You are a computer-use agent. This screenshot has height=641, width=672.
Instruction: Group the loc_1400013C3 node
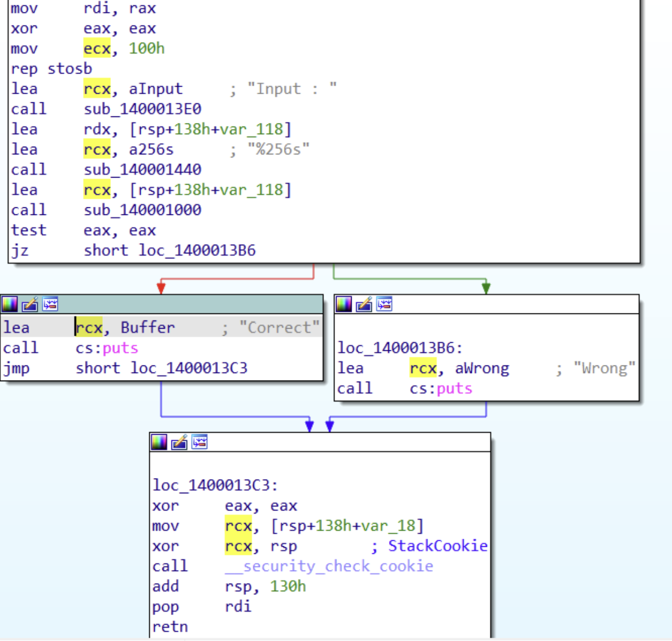[x=200, y=442]
